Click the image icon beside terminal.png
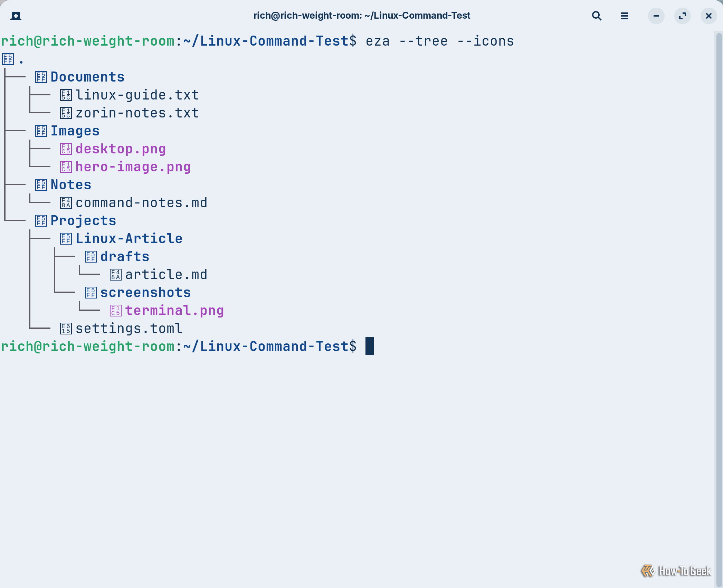Image resolution: width=723 pixels, height=588 pixels. (x=116, y=311)
